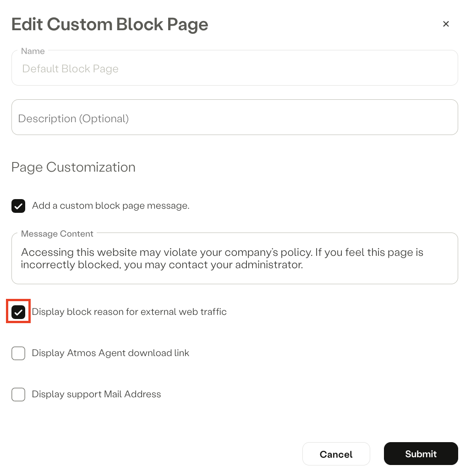Place cursor at 'contact your administrator.' text
This screenshot has width=471, height=476.
coord(236,265)
